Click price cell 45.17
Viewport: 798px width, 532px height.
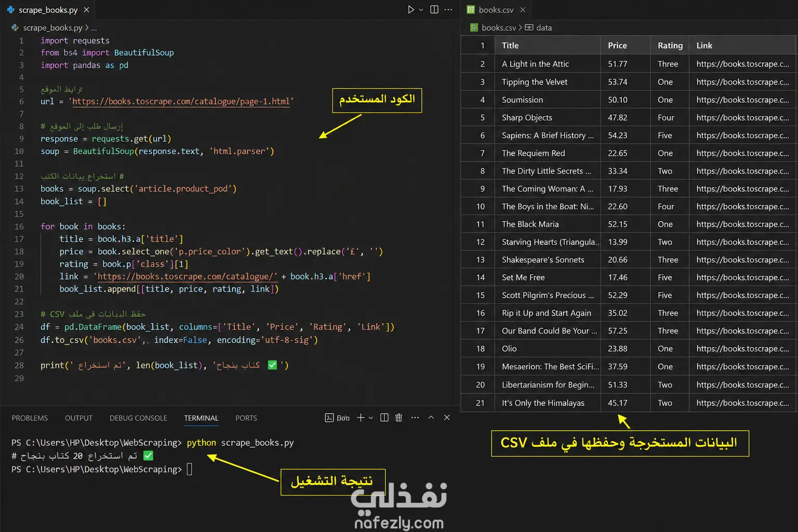pos(626,403)
